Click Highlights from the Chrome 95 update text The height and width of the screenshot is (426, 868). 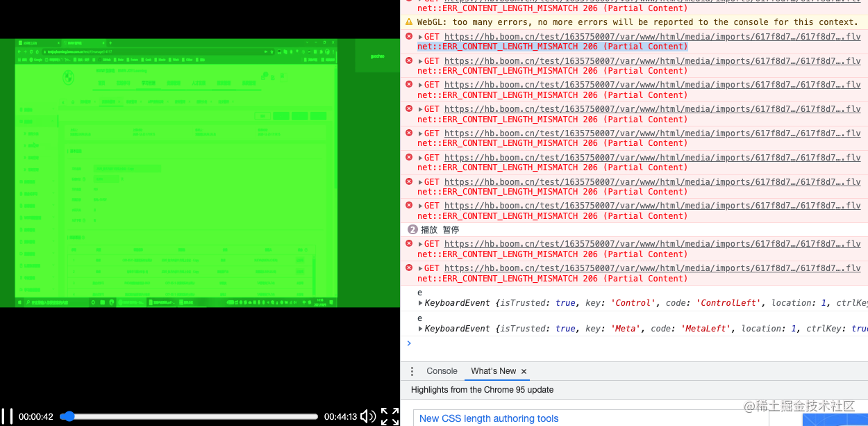pos(482,390)
